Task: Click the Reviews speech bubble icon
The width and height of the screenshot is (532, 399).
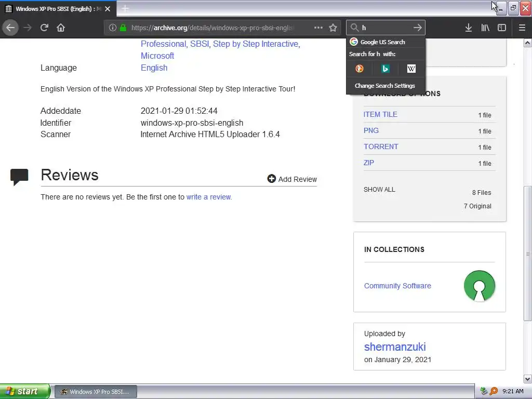Action: click(x=19, y=177)
